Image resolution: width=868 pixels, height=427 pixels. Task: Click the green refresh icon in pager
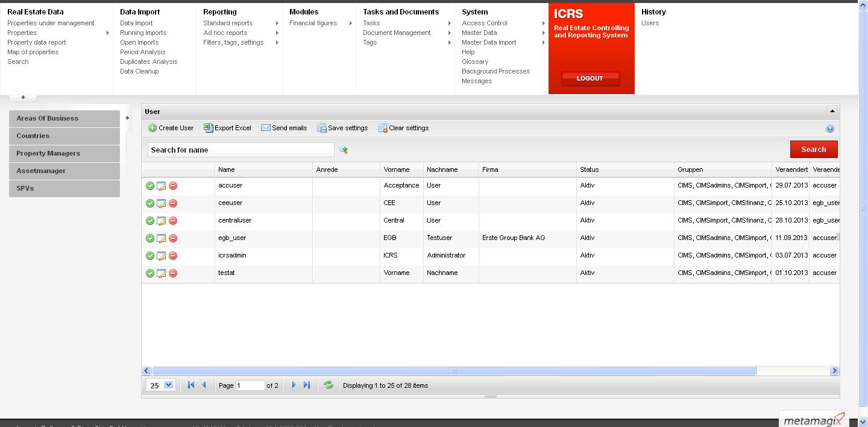tap(329, 385)
